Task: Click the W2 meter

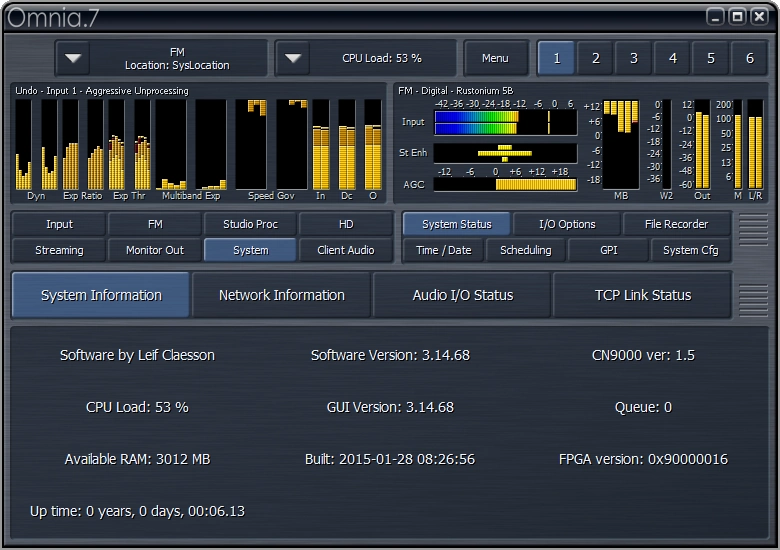Action: pos(667,145)
